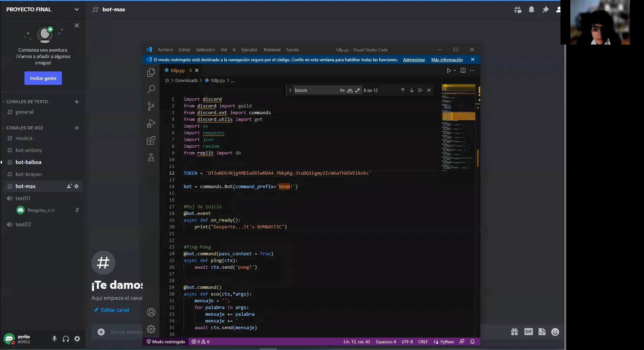644x350 pixels.
Task: Open Python language mode selector
Action: 447,342
